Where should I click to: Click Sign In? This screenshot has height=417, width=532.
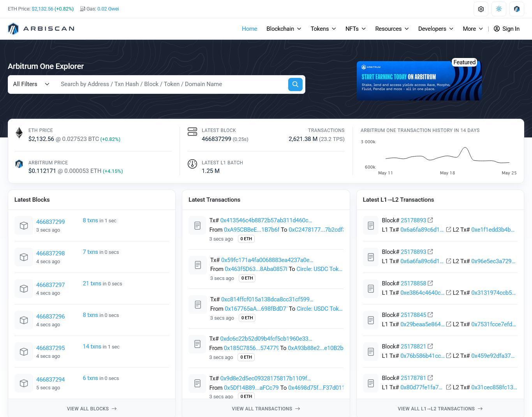[x=507, y=29]
